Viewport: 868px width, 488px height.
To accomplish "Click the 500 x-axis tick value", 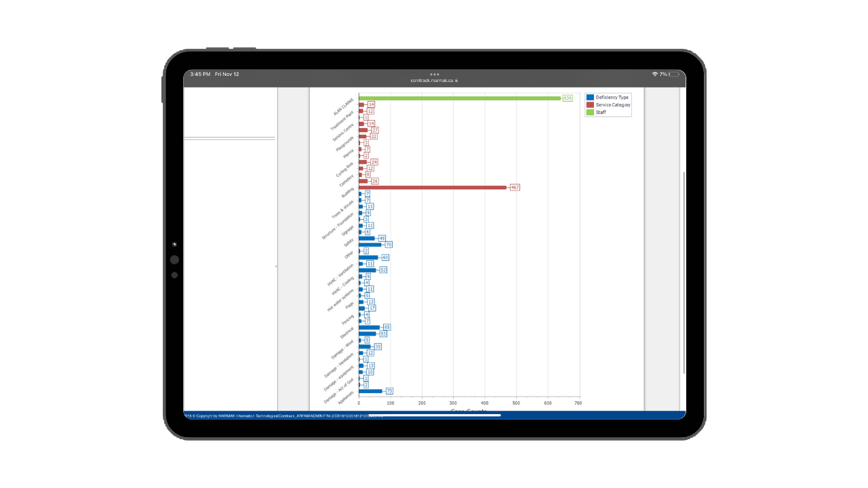I will click(x=516, y=403).
